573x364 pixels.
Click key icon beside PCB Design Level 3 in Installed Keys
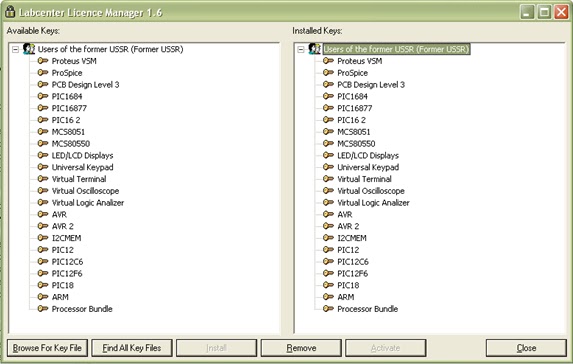328,84
